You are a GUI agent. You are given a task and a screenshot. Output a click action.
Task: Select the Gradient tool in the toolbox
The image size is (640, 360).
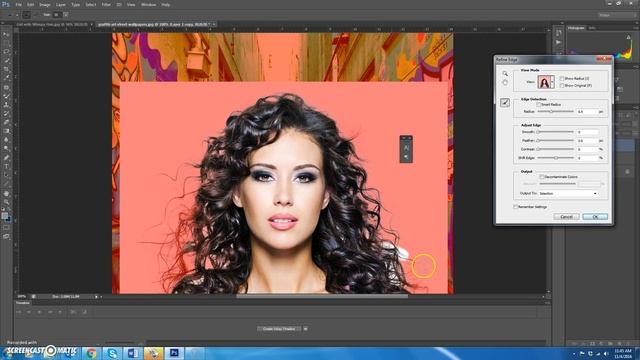click(6, 131)
